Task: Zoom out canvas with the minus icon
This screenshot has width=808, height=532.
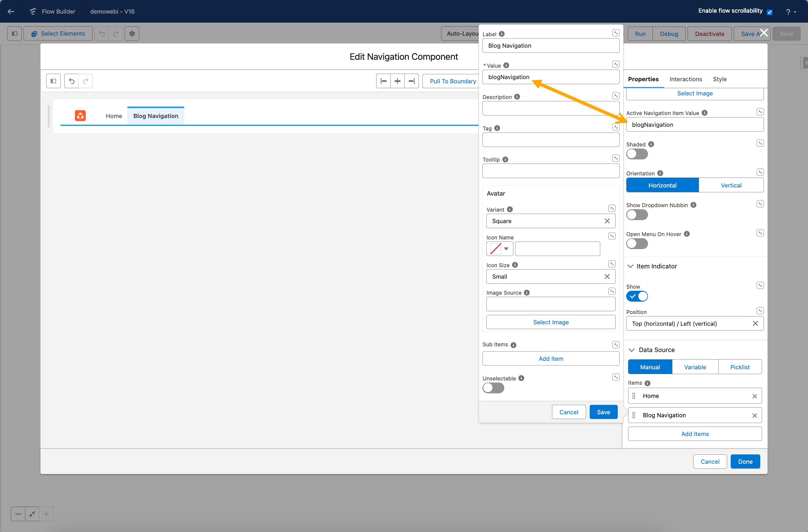Action: [x=18, y=514]
